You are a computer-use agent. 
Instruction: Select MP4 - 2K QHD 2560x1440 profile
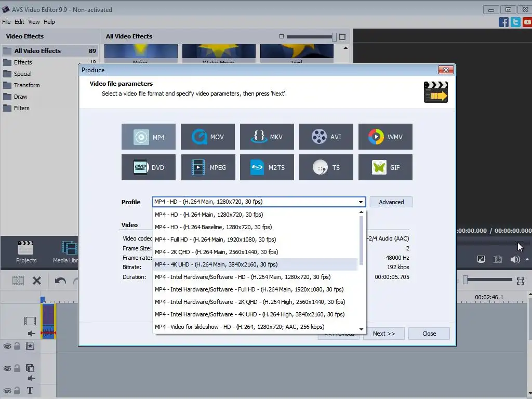255,252
